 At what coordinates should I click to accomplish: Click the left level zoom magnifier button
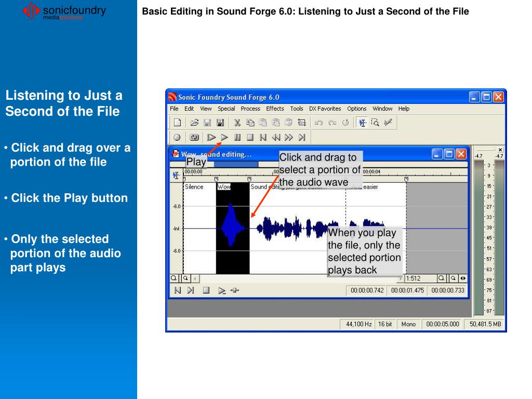pyautogui.click(x=174, y=278)
